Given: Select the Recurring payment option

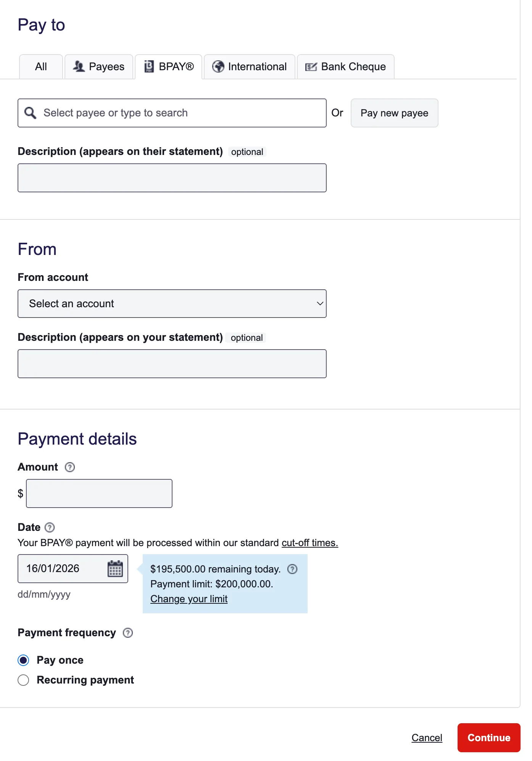Looking at the screenshot, I should (x=23, y=680).
